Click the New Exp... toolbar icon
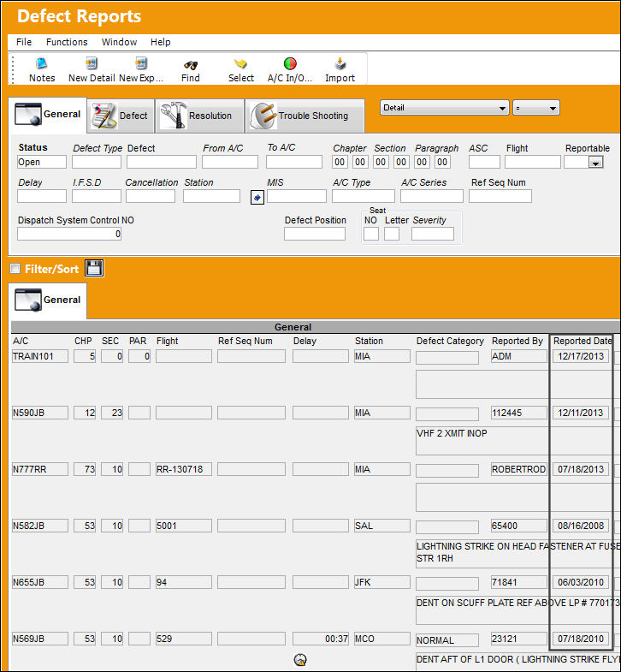The height and width of the screenshot is (672, 621). tap(141, 64)
